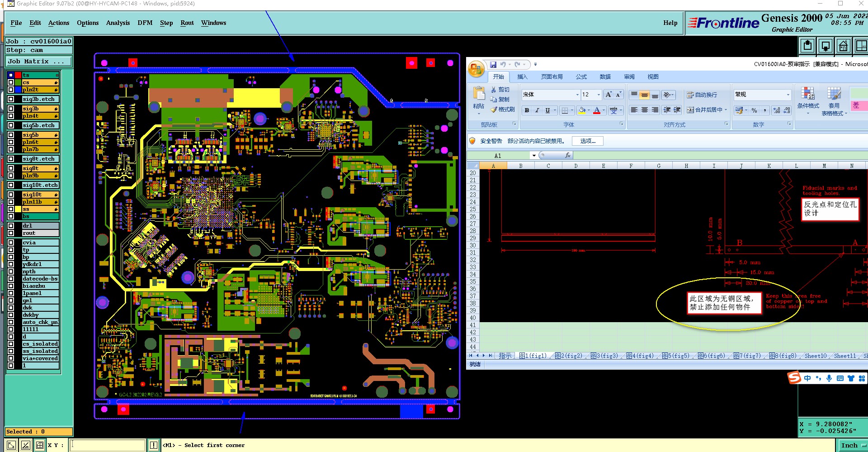Viewport: 868px width, 452px height.
Task: Click the 格式刷 format painter button
Action: pyautogui.click(x=503, y=109)
